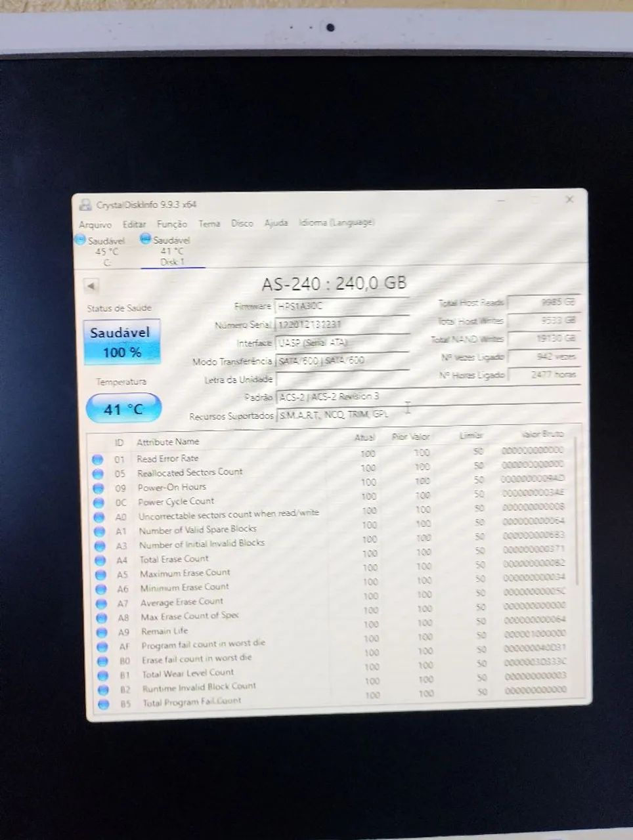Viewport: 633px width, 840px height.
Task: Click the status dot for Number of Valid Spare Blocks
Action: 100,532
